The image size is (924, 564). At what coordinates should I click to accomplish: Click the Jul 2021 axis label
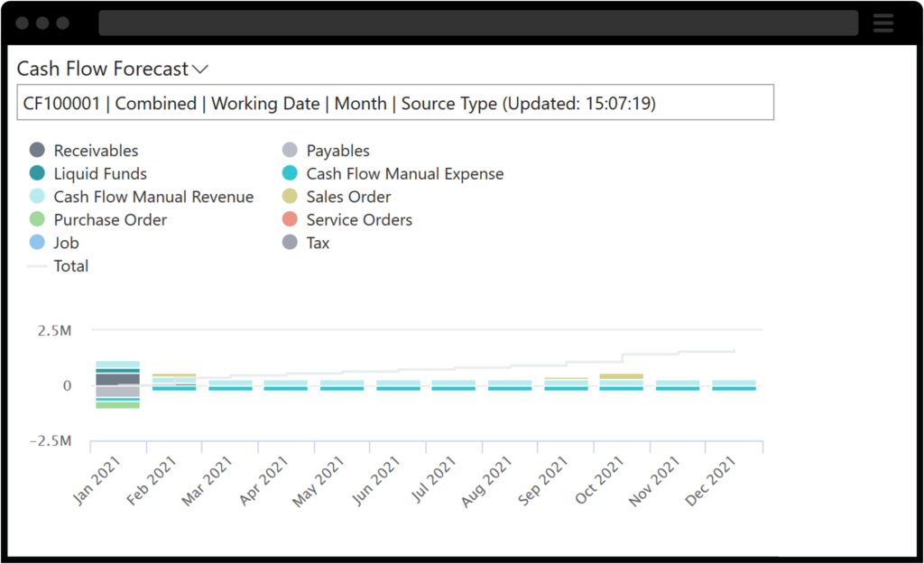[433, 479]
